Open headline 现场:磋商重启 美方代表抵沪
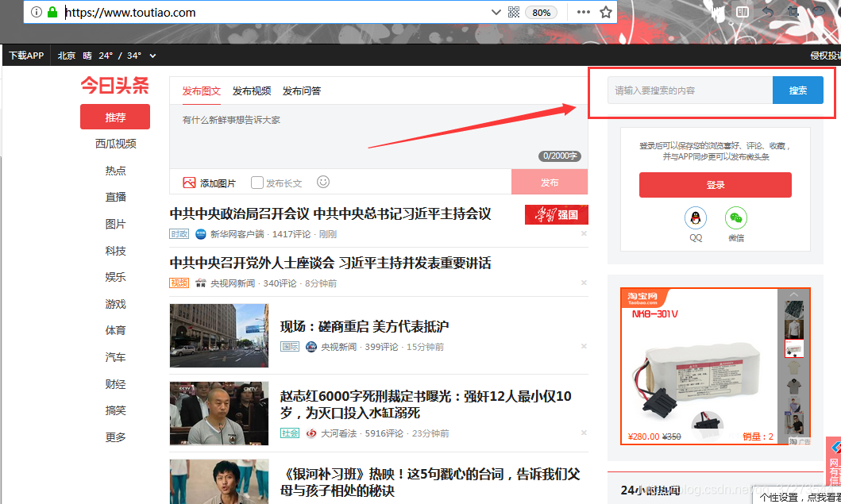 coord(365,326)
